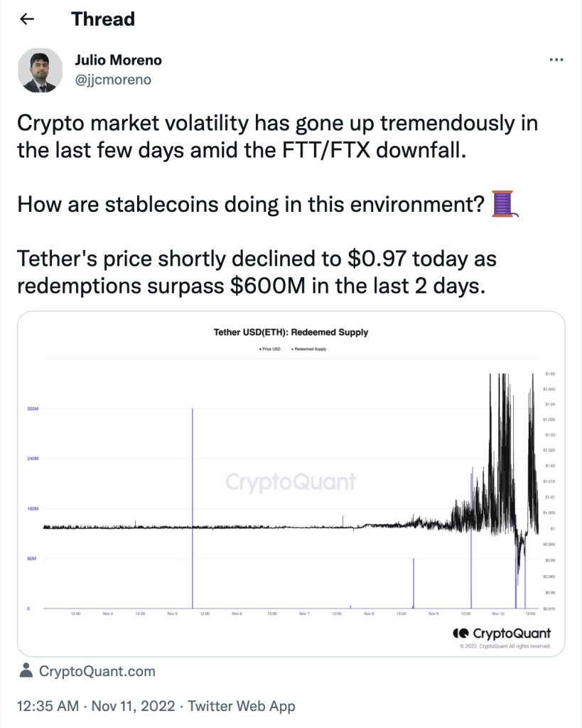Click the 320M left axis label
Image resolution: width=582 pixels, height=728 pixels.
[x=32, y=409]
